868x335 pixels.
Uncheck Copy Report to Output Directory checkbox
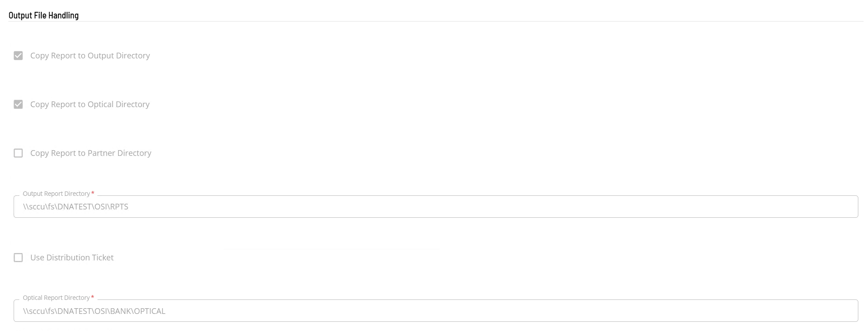coord(18,56)
